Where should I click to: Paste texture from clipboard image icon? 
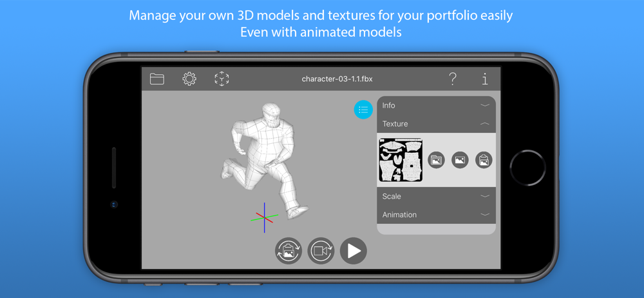click(x=484, y=160)
